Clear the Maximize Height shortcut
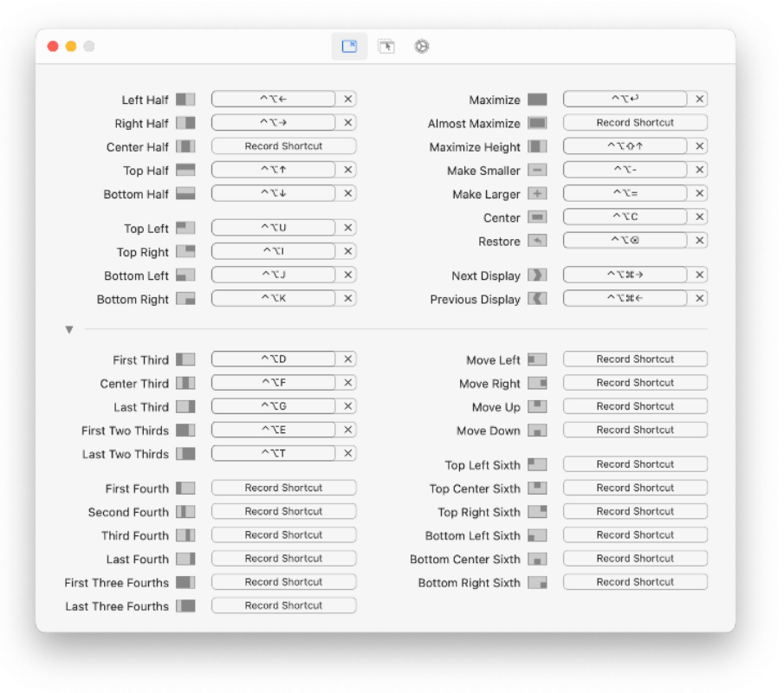 (x=699, y=146)
